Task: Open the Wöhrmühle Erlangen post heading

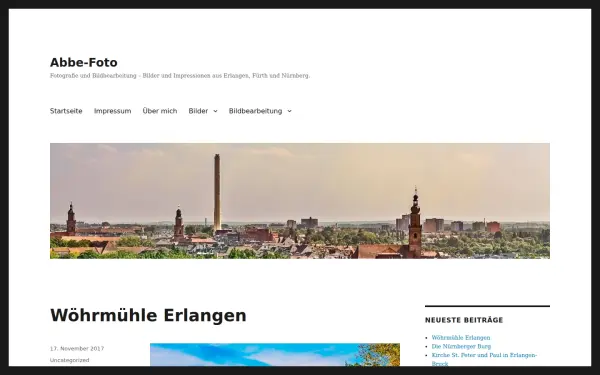Action: click(x=148, y=316)
